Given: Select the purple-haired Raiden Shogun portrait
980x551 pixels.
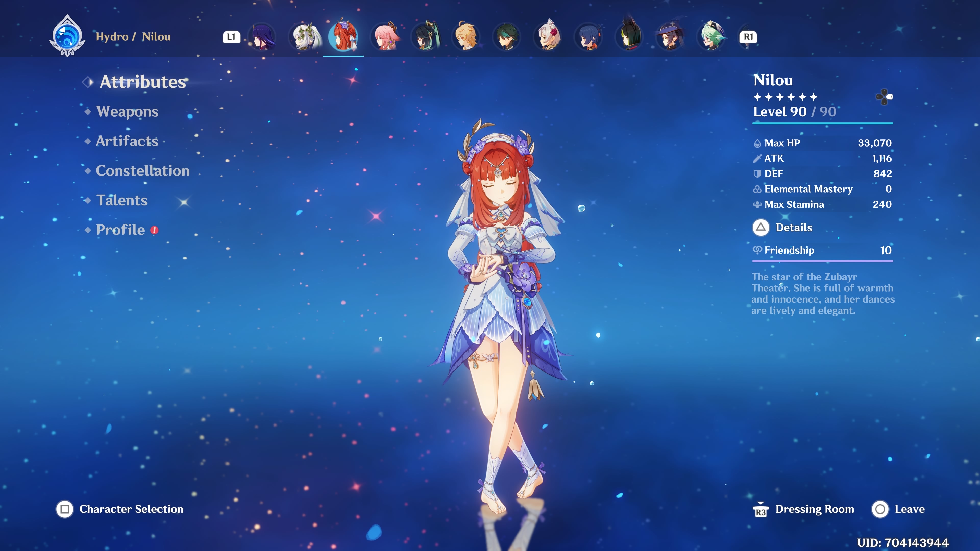Looking at the screenshot, I should point(262,37).
